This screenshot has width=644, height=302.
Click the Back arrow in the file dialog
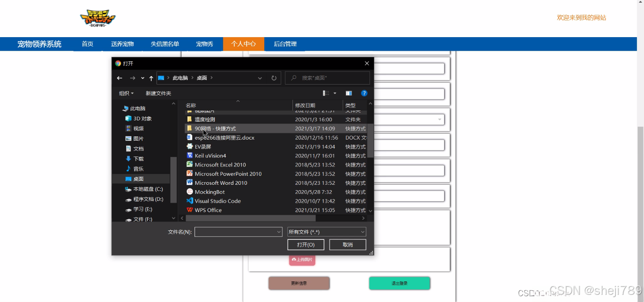[x=119, y=78]
